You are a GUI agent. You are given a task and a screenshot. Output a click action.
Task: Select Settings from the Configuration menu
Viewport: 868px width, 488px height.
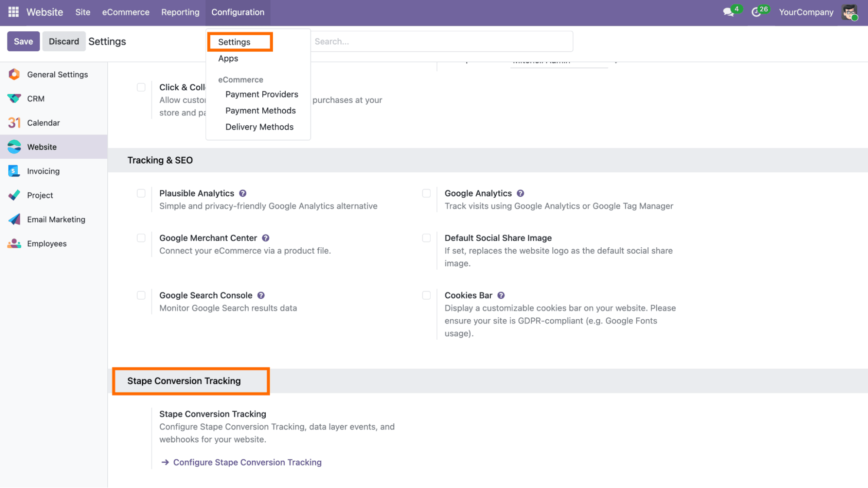[234, 42]
